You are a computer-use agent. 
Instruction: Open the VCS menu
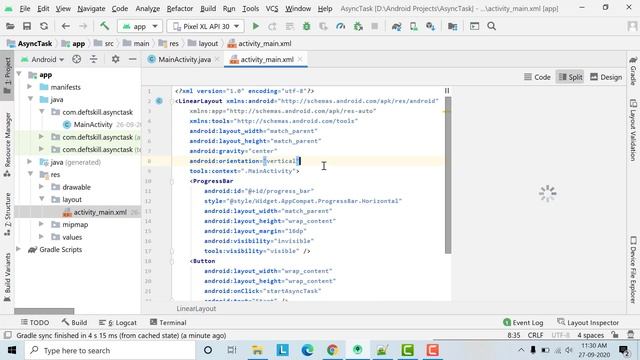pos(271,9)
